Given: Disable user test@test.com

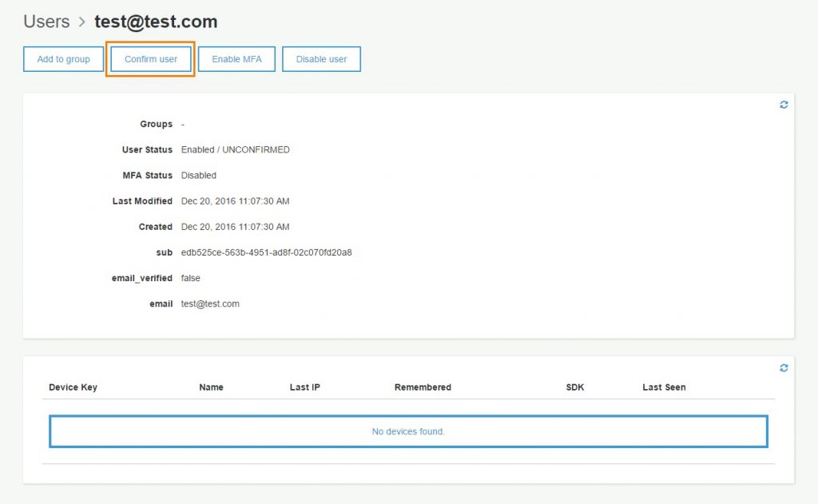Looking at the screenshot, I should pyautogui.click(x=321, y=59).
